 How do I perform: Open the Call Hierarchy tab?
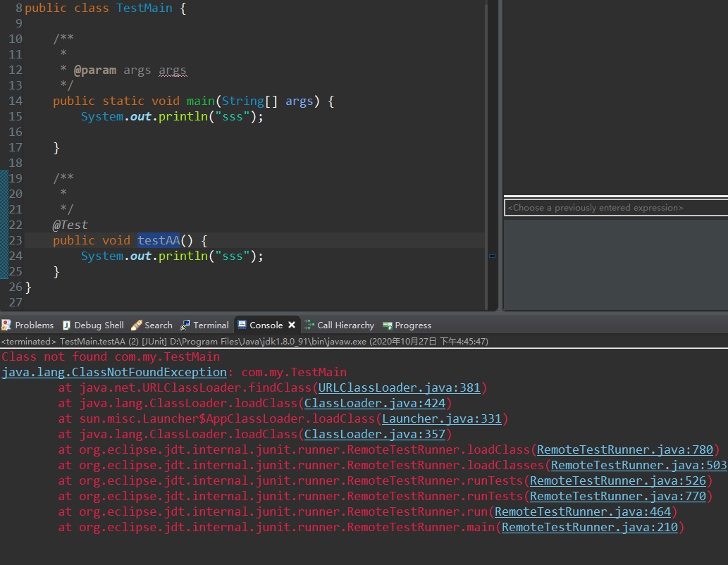[340, 325]
